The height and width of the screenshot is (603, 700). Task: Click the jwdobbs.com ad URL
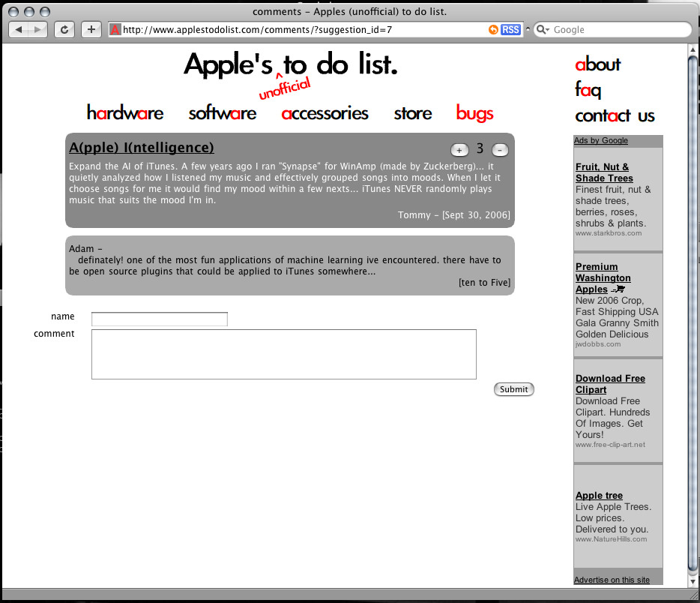[x=598, y=344]
